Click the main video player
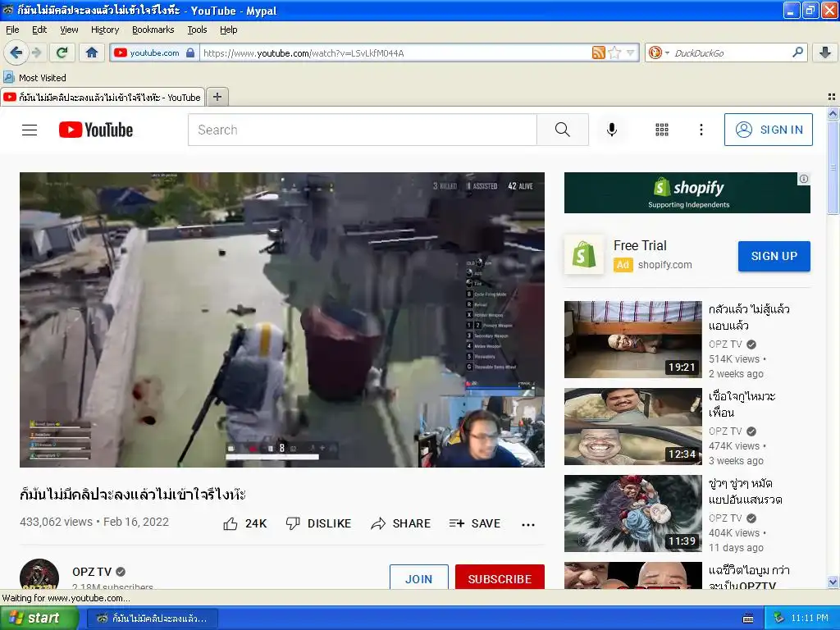The image size is (840, 630). (282, 320)
